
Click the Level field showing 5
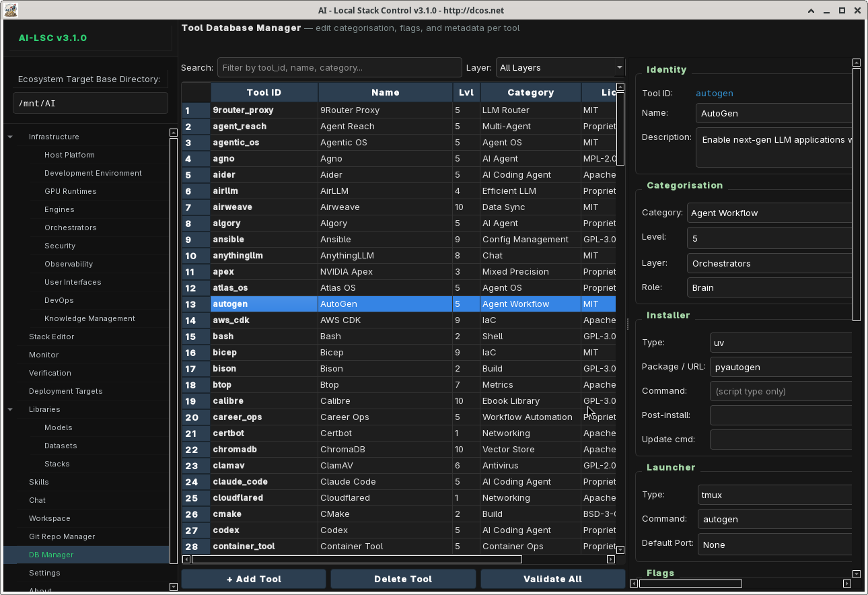[x=770, y=238]
